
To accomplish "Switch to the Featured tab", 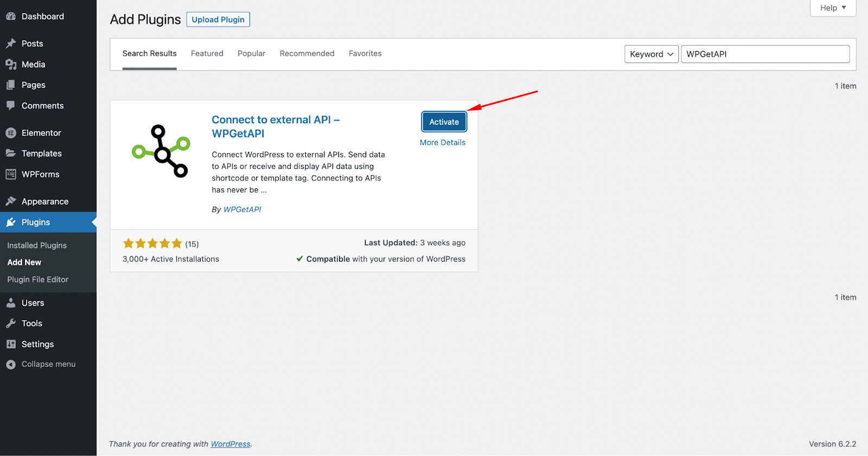I will (207, 54).
